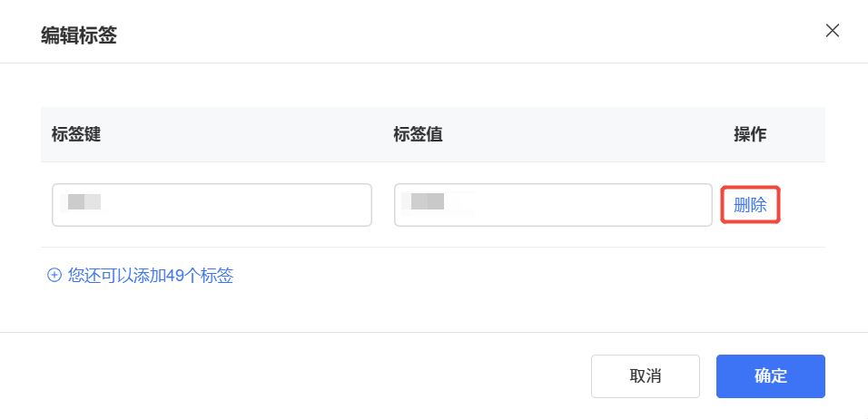868x419 pixels.
Task: Click blank area right of 删除 link
Action: click(804, 205)
